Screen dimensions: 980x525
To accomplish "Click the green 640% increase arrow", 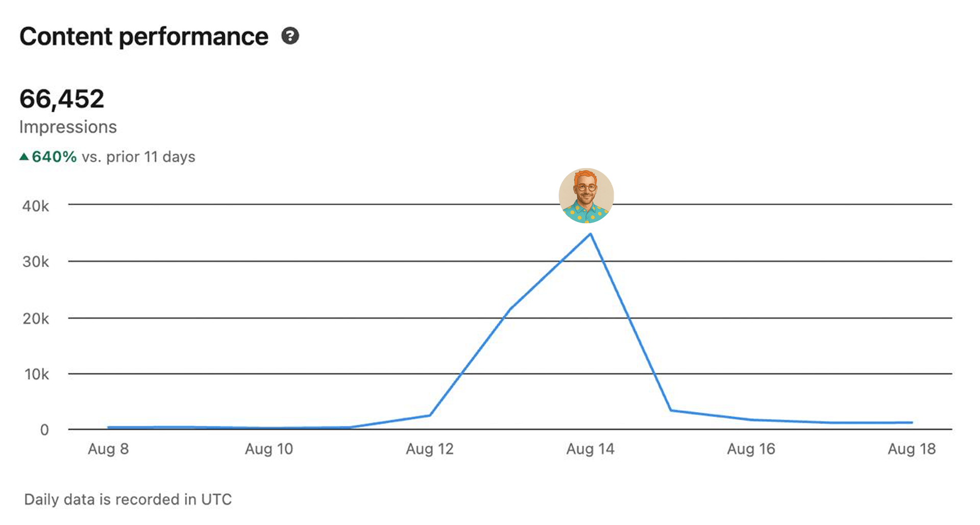I will pos(24,157).
